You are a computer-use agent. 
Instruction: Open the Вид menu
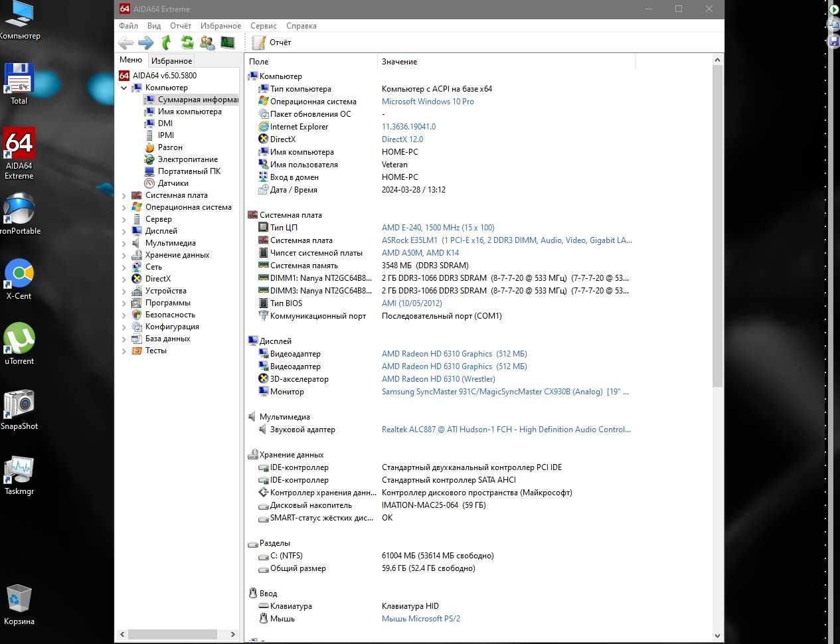point(154,26)
